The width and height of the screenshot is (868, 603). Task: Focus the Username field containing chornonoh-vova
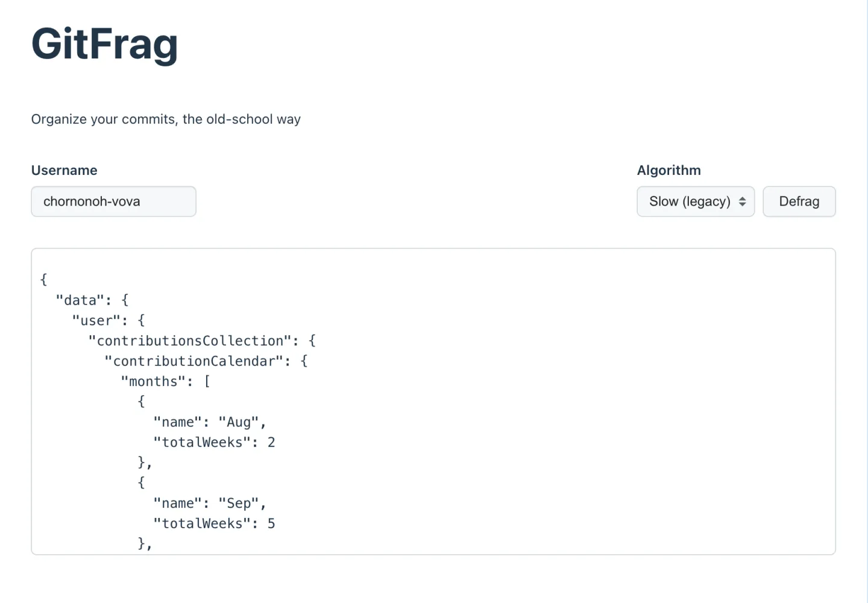pyautogui.click(x=113, y=201)
